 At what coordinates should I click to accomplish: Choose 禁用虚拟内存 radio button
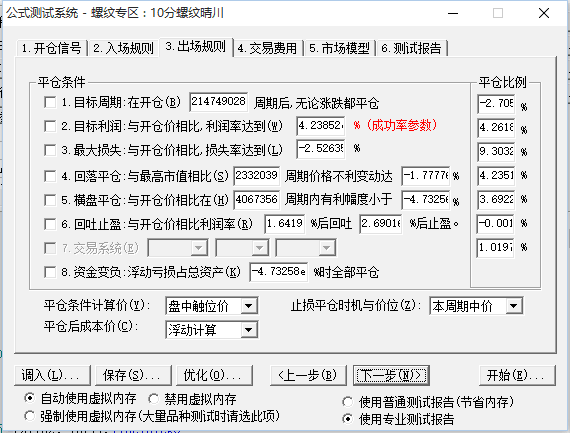pyautogui.click(x=153, y=399)
